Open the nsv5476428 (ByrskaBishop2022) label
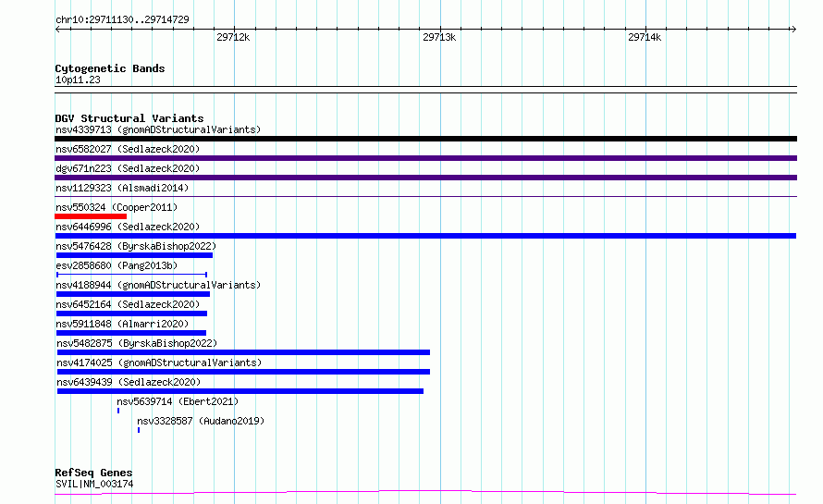 point(136,246)
